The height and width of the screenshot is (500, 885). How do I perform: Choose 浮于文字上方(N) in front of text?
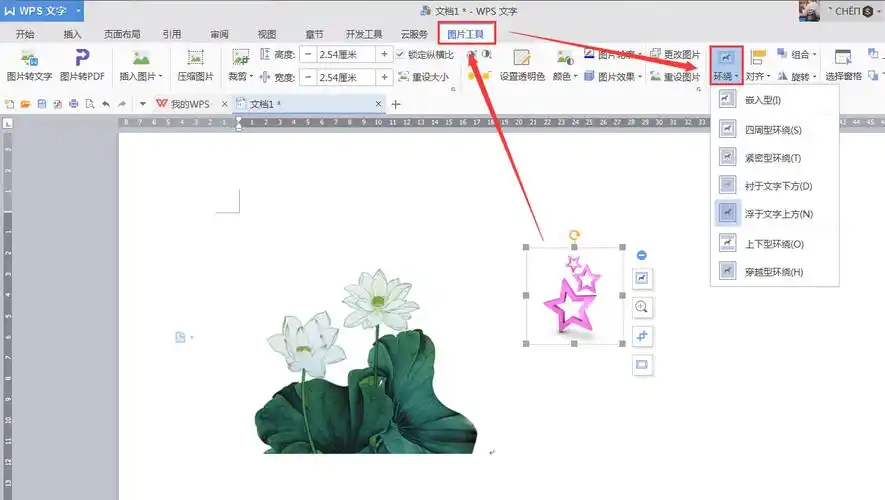click(774, 214)
